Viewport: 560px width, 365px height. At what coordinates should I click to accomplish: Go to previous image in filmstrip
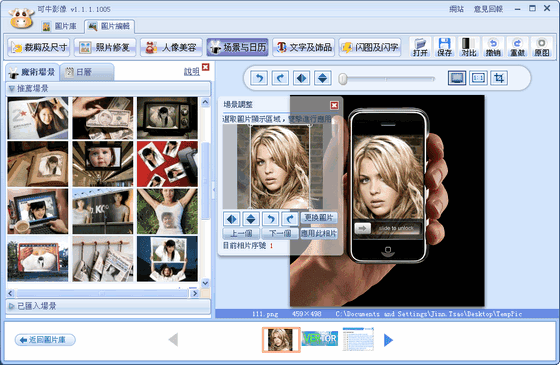(x=173, y=340)
